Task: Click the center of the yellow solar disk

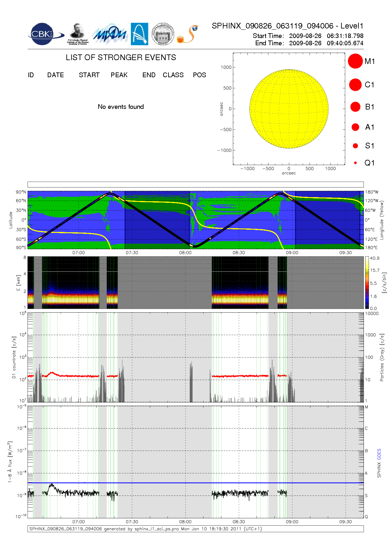Action: [289, 109]
